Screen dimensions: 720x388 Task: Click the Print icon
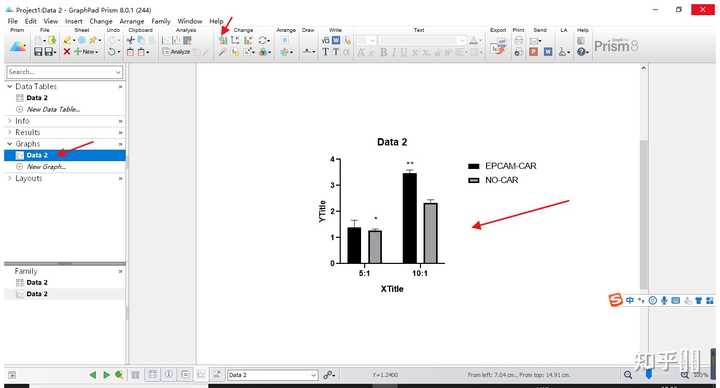[518, 40]
